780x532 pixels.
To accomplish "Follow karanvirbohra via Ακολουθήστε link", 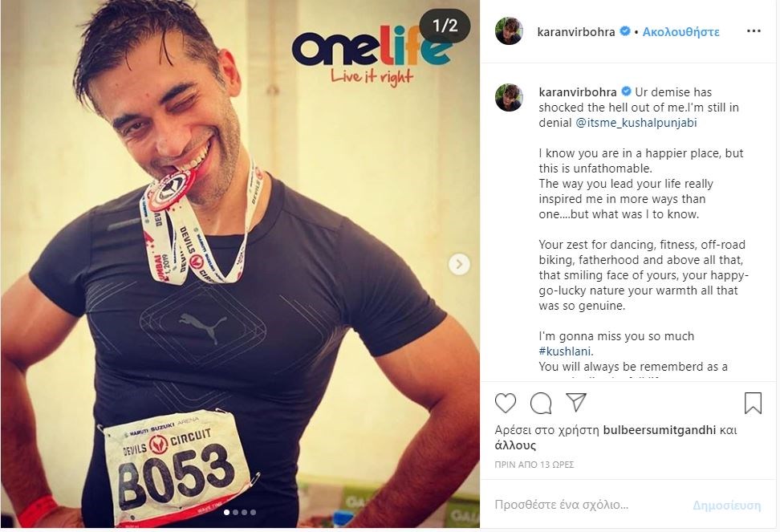I will click(680, 32).
